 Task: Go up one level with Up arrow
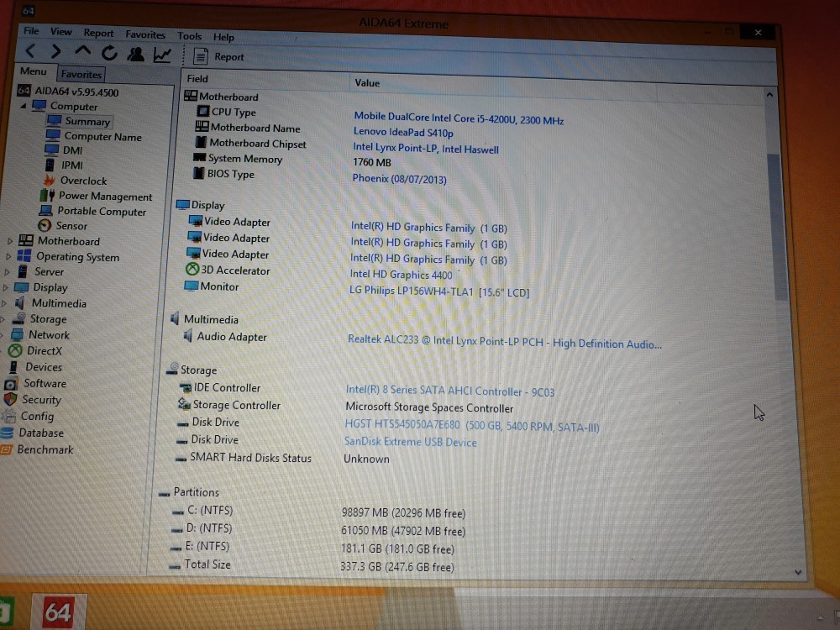pos(82,51)
